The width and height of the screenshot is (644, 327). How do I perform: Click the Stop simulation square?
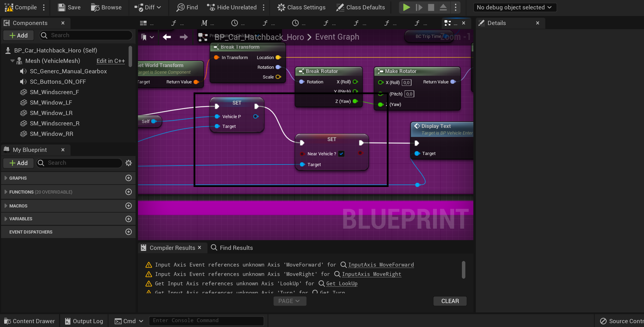[x=431, y=7]
